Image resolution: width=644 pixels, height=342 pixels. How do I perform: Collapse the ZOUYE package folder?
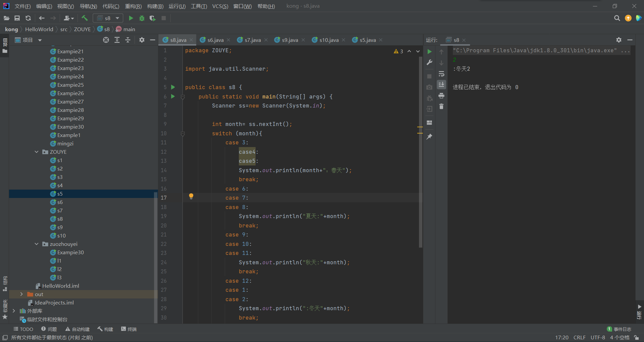pyautogui.click(x=37, y=152)
